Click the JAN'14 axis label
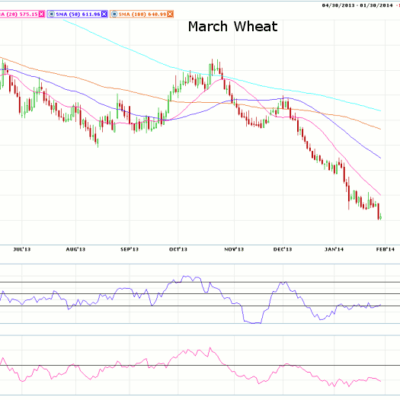Viewport: 400px width, 400px height. 335,249
